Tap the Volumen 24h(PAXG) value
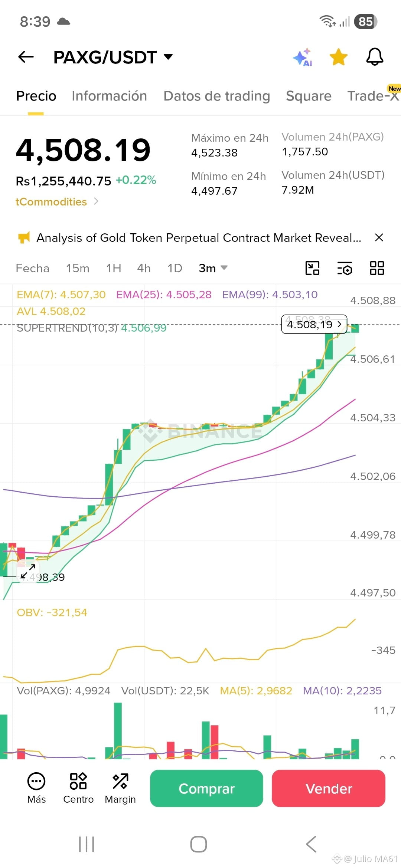Image resolution: width=401 pixels, height=868 pixels. pos(305,152)
